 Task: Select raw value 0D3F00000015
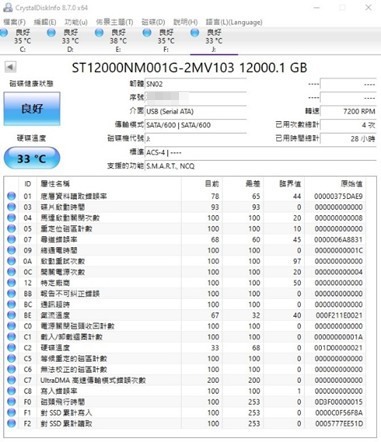click(338, 402)
